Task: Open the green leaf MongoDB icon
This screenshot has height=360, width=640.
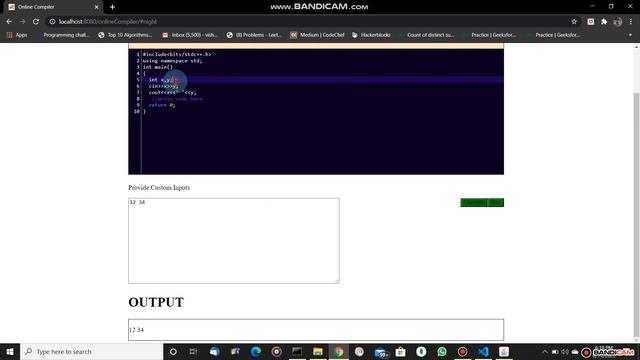Action: coord(421,351)
